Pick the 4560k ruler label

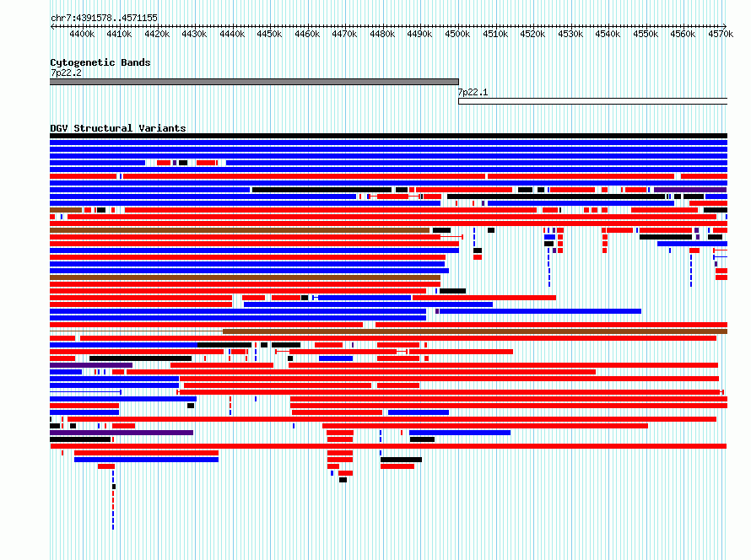683,34
